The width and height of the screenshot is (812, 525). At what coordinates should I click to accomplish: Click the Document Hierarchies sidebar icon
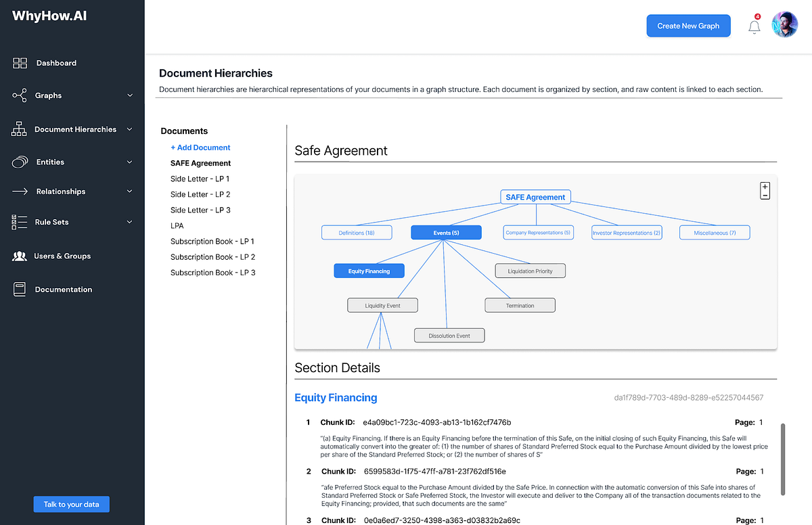[18, 129]
